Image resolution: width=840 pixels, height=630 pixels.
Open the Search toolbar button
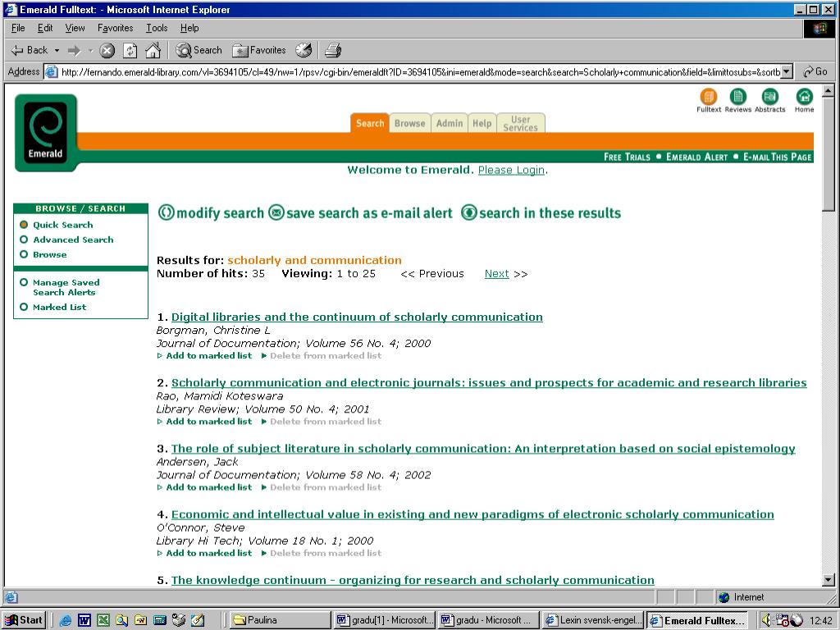point(199,50)
